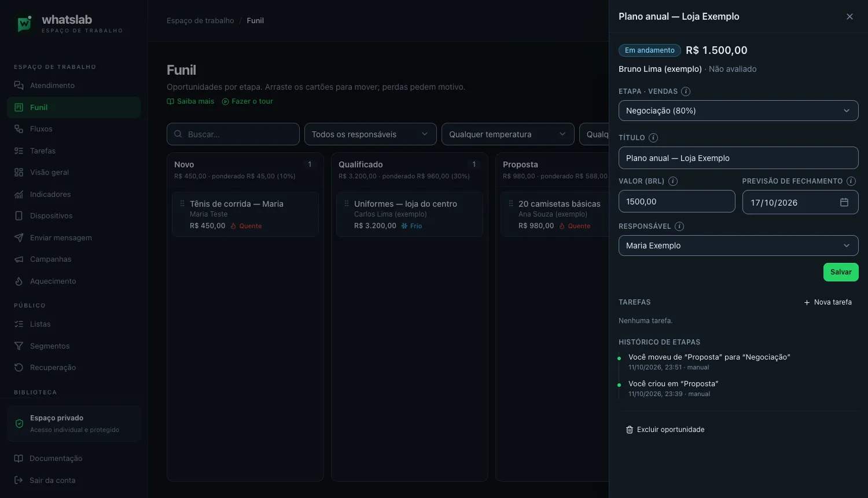Click the Qualificado column header
The image size is (868, 498).
[x=410, y=170]
